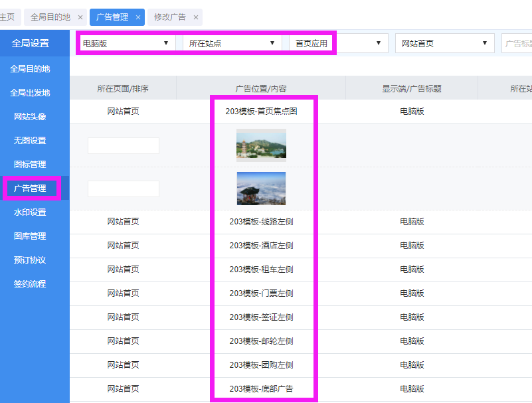
Task: Click the sort field beside the pagoda image
Action: 124,145
